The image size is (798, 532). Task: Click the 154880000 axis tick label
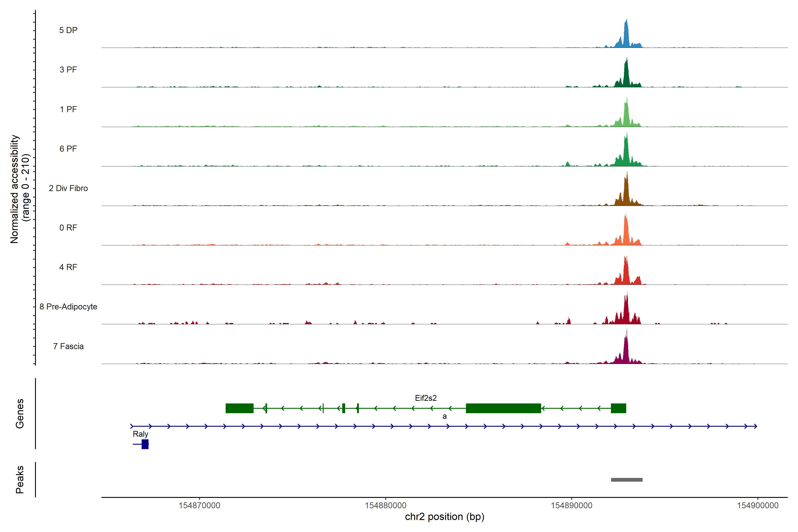tap(385, 506)
